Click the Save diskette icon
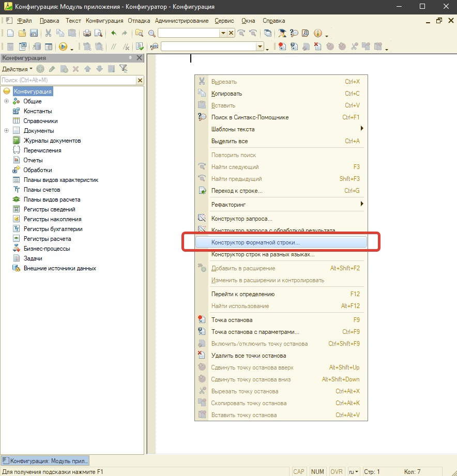Image resolution: width=457 pixels, height=476 pixels. 34,33
